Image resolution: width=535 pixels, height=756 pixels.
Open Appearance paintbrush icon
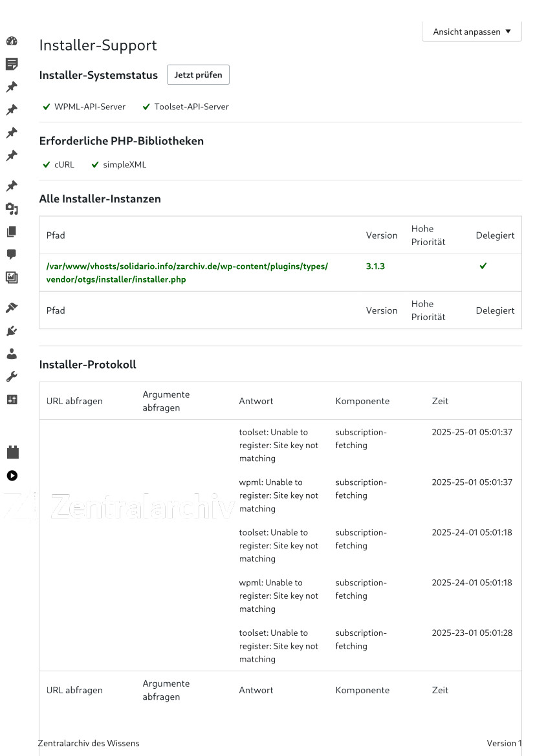point(12,308)
